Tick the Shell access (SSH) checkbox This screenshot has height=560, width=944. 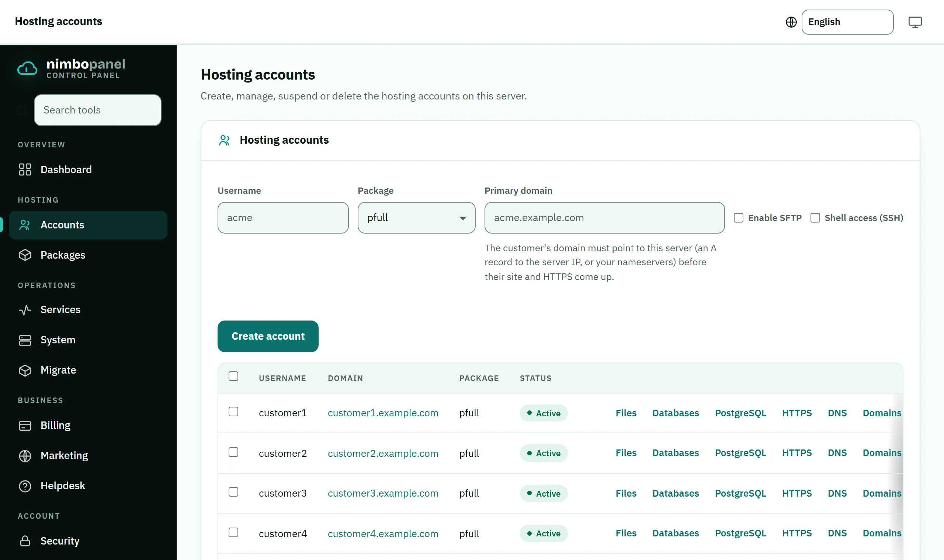[815, 218]
